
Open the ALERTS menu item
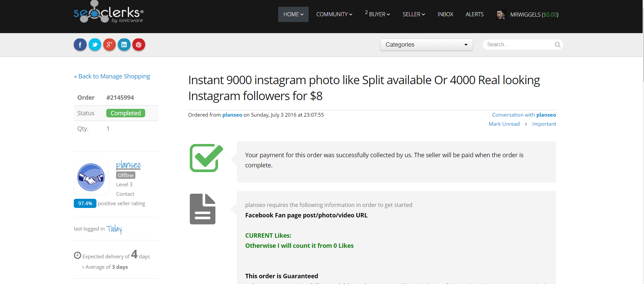coord(474,15)
